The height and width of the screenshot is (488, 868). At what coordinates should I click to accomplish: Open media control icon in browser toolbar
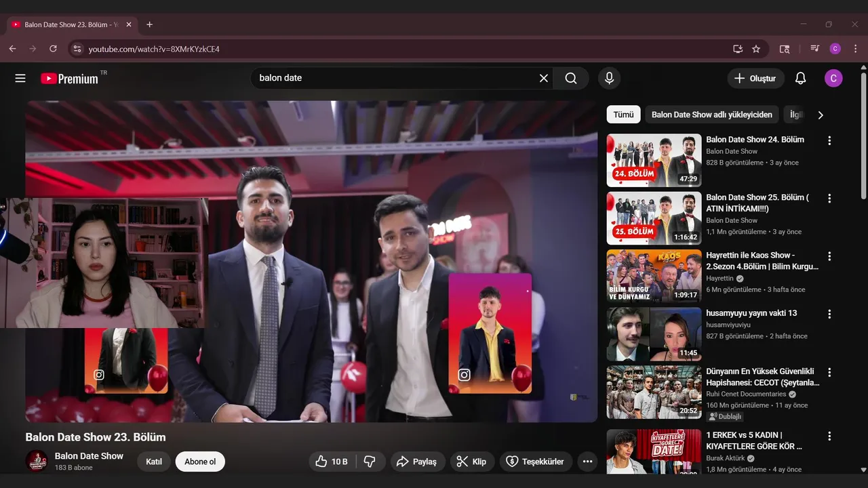coord(814,49)
